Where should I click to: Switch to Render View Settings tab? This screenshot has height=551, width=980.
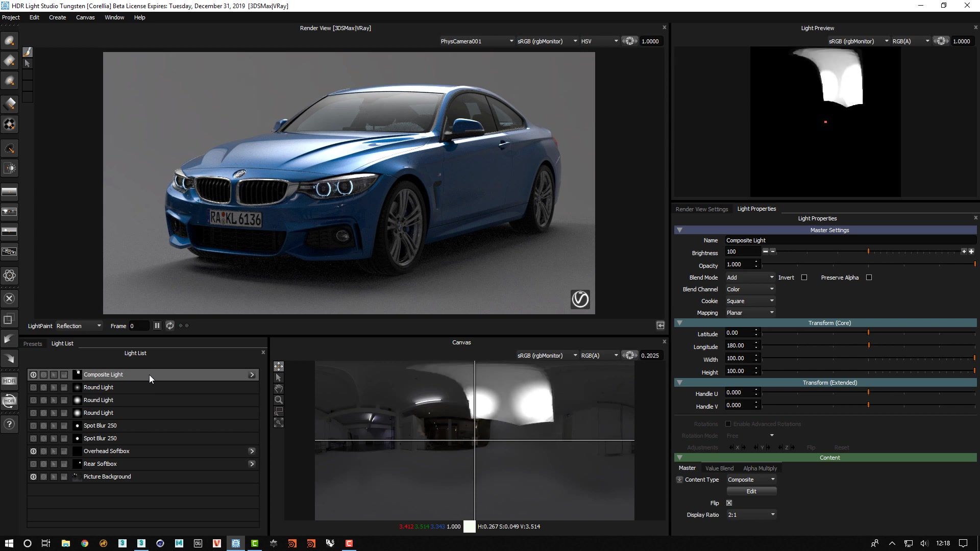pyautogui.click(x=702, y=209)
